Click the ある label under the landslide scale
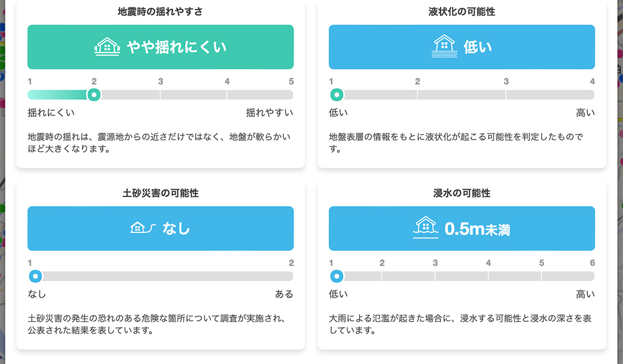This screenshot has height=364, width=623. [x=284, y=294]
